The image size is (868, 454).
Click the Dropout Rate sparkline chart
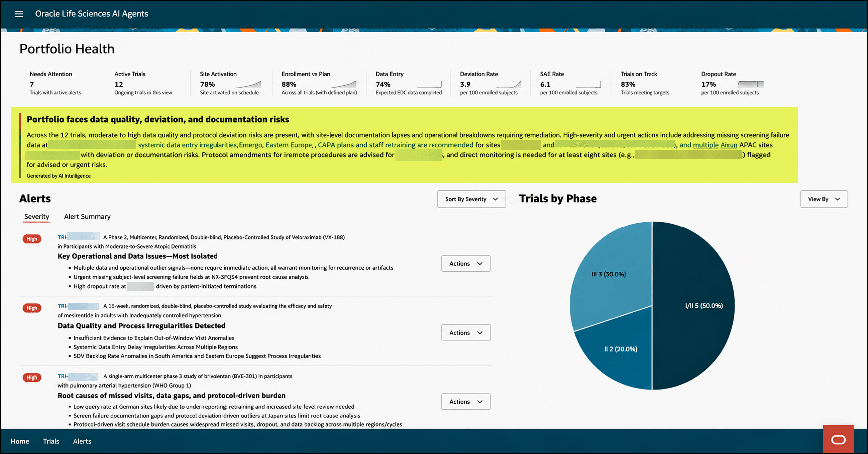click(x=750, y=84)
